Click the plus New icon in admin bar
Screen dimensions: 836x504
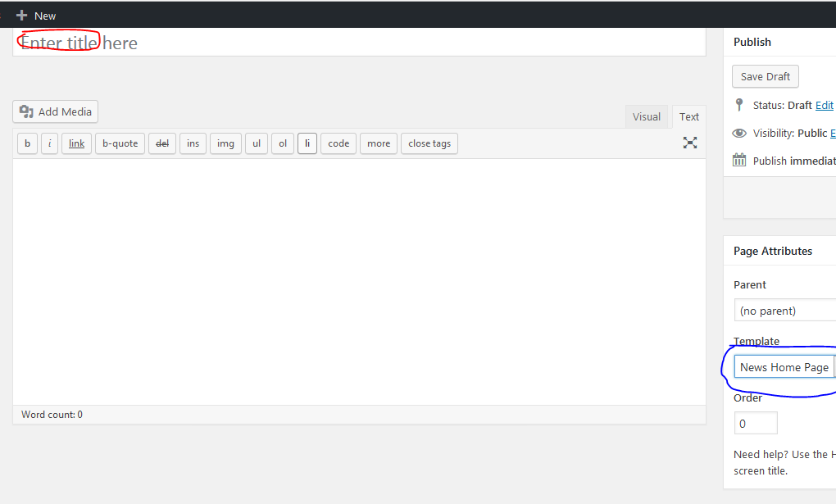(x=22, y=15)
